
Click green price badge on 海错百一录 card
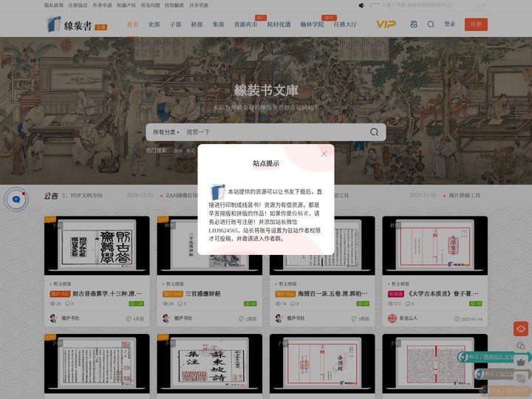pos(363,304)
